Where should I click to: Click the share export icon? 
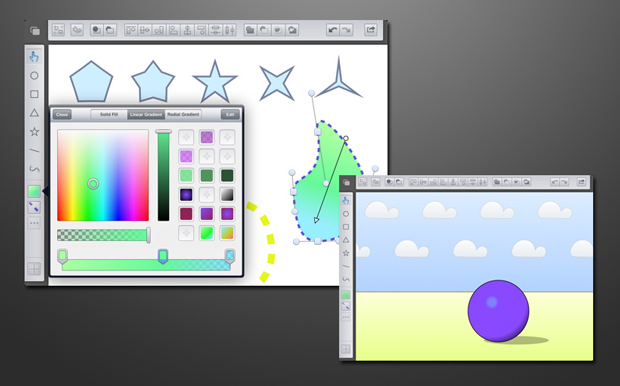coord(370,30)
